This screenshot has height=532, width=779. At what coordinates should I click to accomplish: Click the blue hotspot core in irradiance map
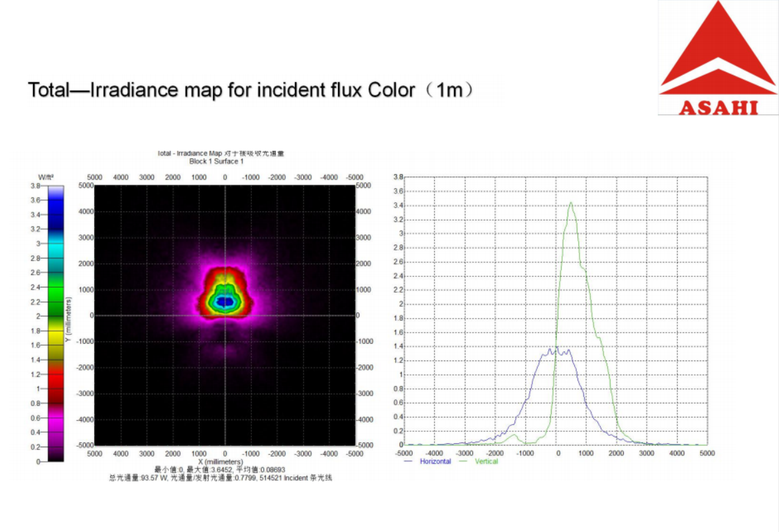[x=225, y=301]
